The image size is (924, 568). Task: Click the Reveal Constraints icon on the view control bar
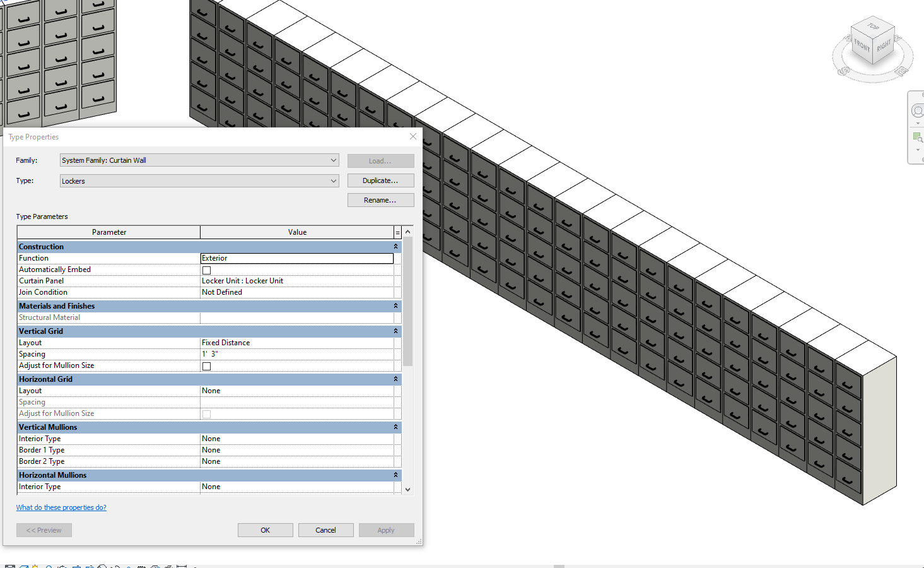click(182, 565)
